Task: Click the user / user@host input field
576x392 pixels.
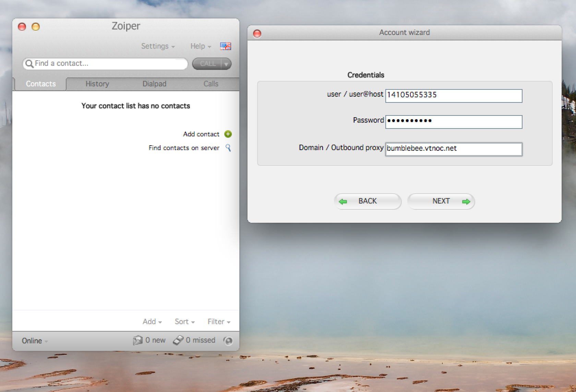Action: [x=454, y=96]
